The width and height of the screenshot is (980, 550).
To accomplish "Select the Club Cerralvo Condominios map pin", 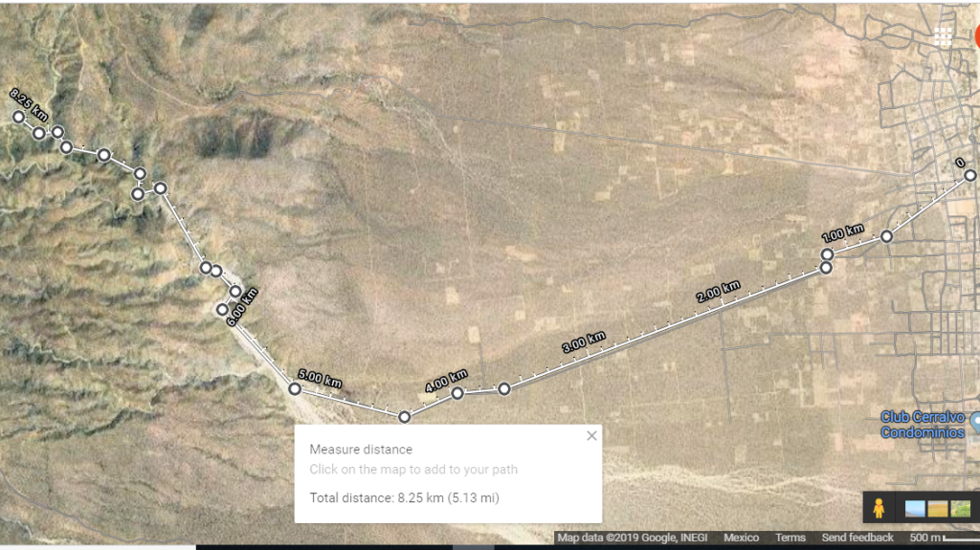I will click(975, 421).
